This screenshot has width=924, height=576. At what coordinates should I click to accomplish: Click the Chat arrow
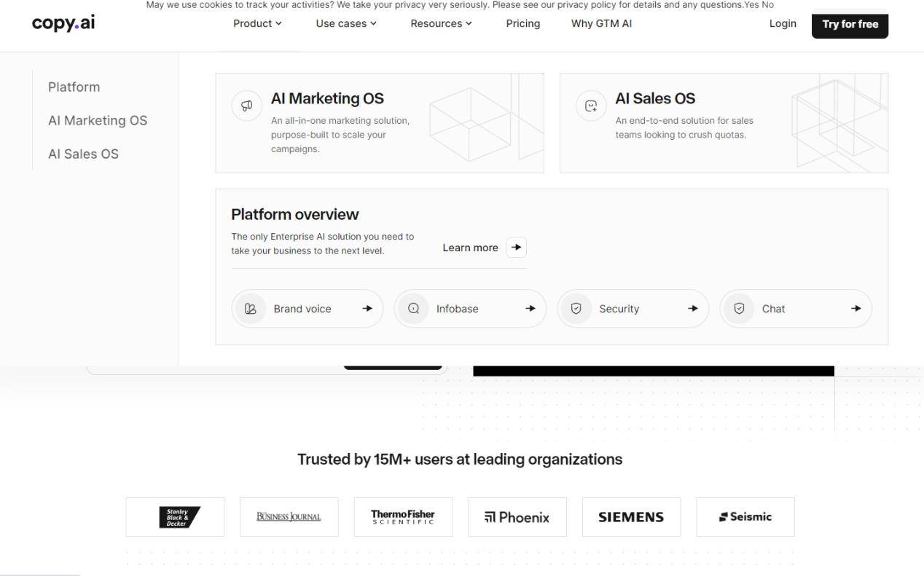point(856,309)
